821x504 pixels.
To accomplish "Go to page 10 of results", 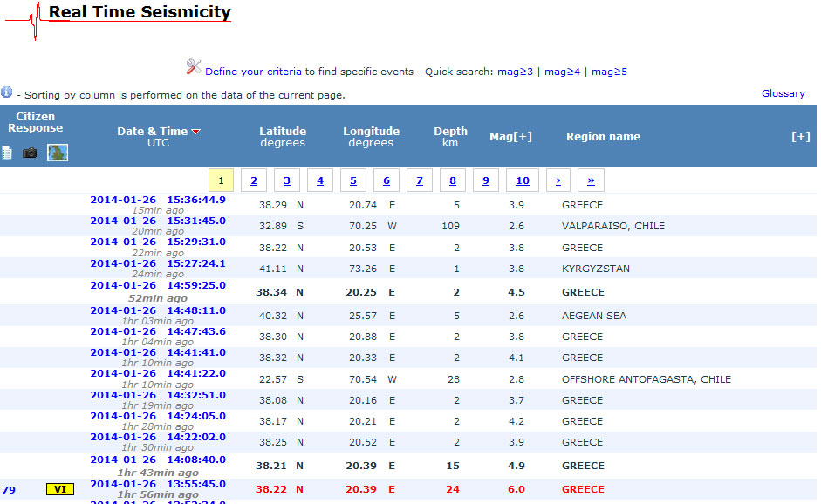I will point(522,180).
